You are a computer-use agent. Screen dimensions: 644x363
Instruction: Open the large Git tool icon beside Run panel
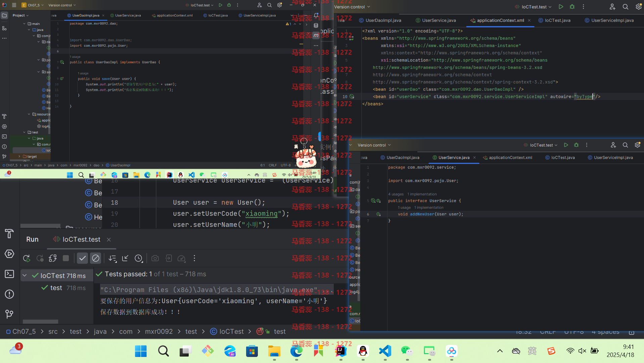point(9,314)
